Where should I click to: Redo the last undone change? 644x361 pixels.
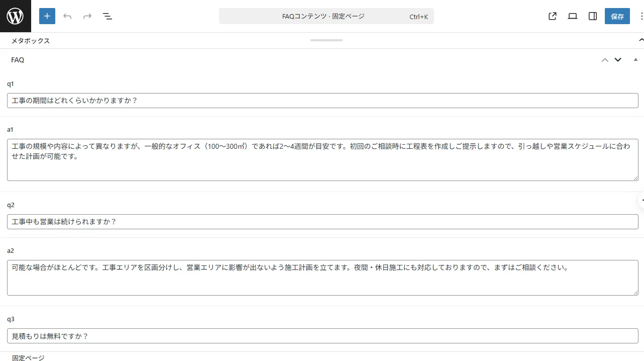pyautogui.click(x=87, y=16)
